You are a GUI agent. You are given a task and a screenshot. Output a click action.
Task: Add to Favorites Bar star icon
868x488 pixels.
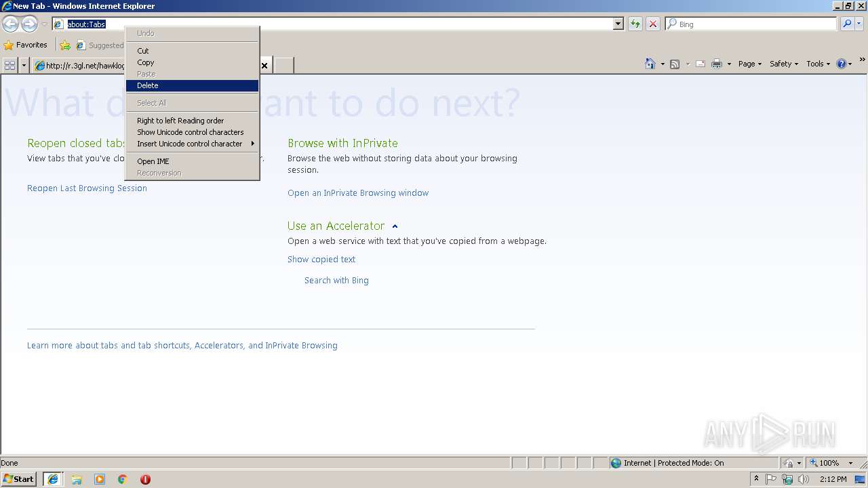click(65, 45)
